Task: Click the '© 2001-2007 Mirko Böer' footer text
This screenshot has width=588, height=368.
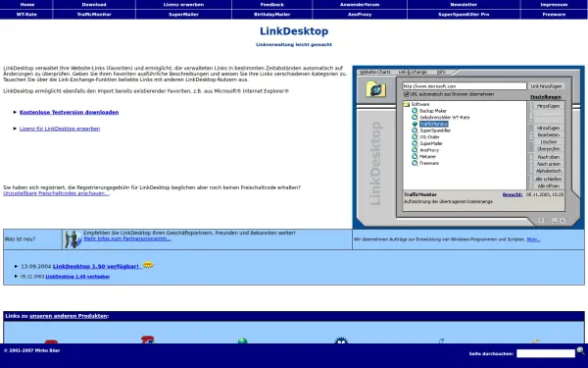Action: 32,350
